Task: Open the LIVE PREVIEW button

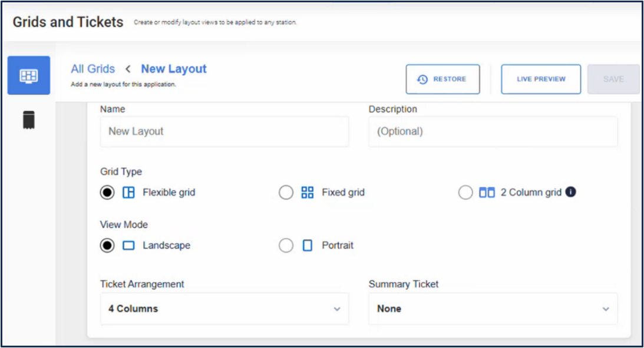Action: [541, 79]
